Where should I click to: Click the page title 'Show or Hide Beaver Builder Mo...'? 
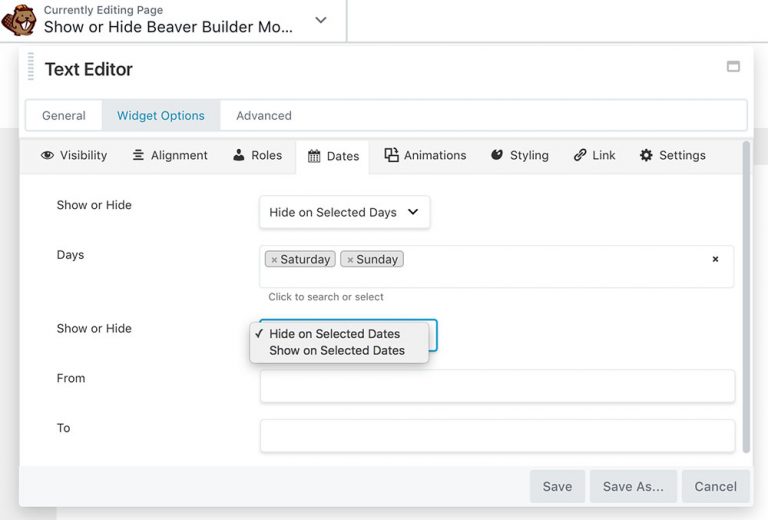(x=168, y=27)
